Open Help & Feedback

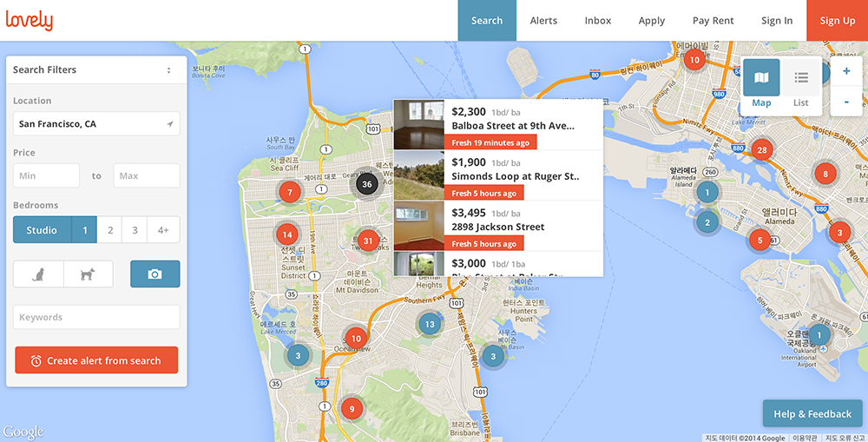(812, 414)
